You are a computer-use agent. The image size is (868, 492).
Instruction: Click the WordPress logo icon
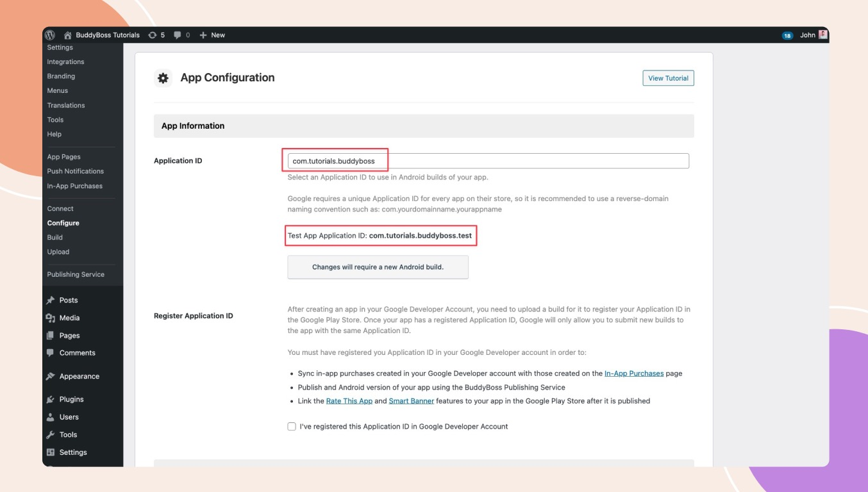[50, 35]
